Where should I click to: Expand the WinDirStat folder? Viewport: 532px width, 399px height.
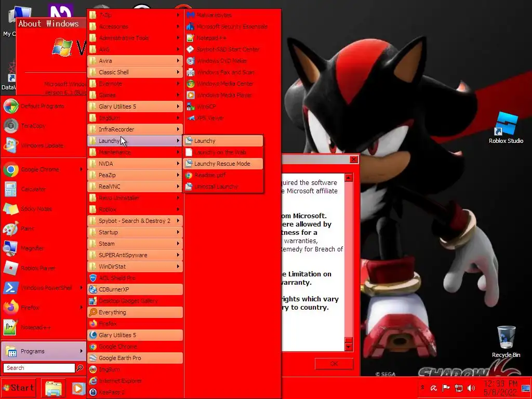pos(135,267)
